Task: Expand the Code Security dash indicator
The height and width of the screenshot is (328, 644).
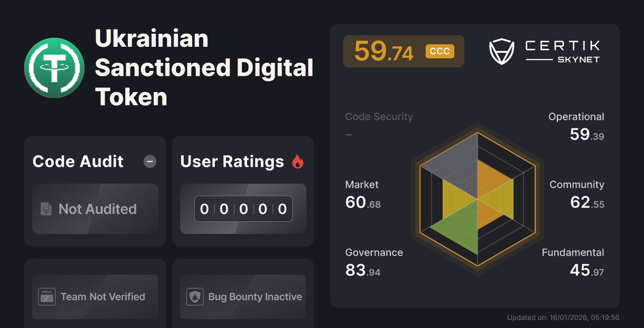Action: tap(348, 134)
